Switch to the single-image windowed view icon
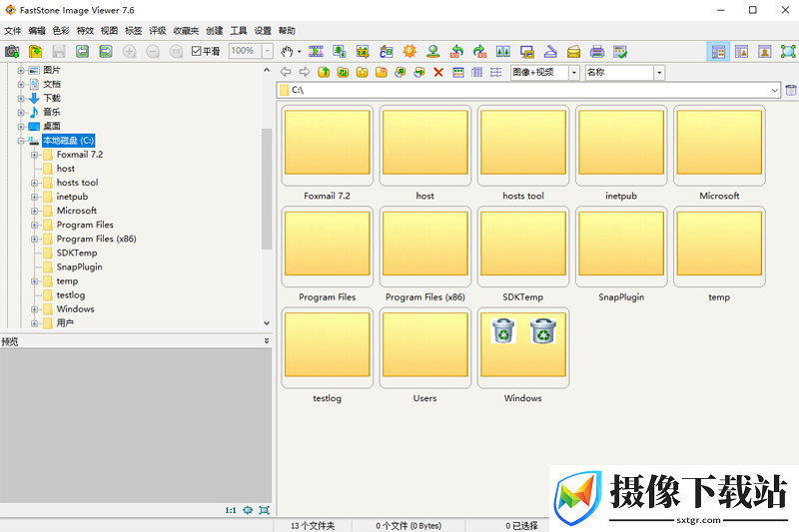The height and width of the screenshot is (532, 799). click(x=764, y=52)
